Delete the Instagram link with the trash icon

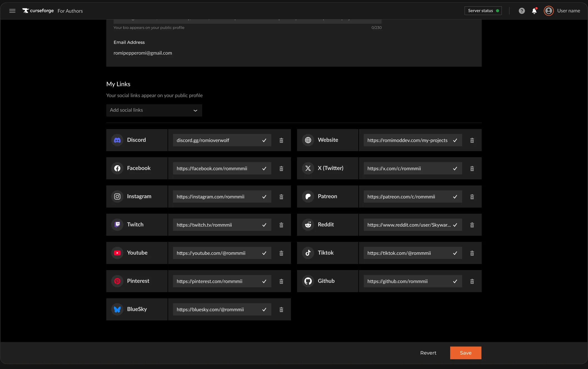(281, 196)
